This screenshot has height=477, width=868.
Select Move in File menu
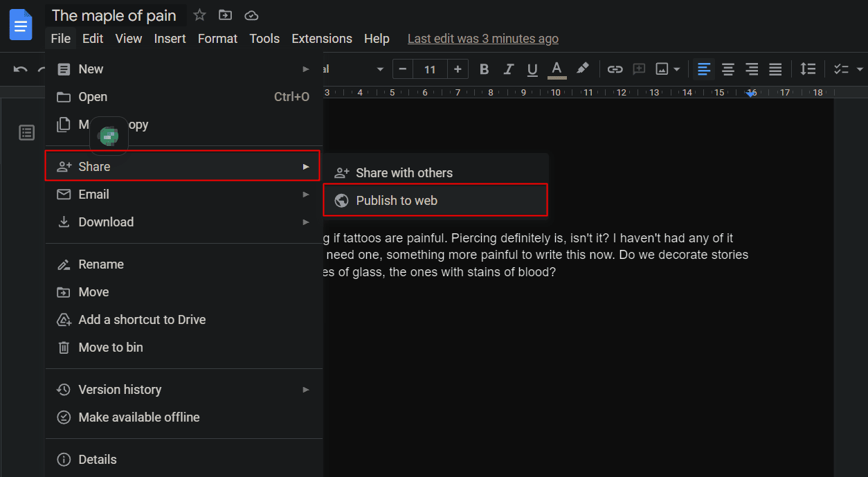pos(184,292)
